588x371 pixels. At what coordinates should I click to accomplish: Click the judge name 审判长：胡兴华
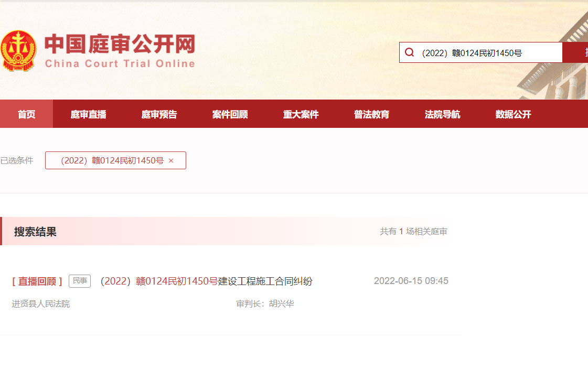[265, 304]
